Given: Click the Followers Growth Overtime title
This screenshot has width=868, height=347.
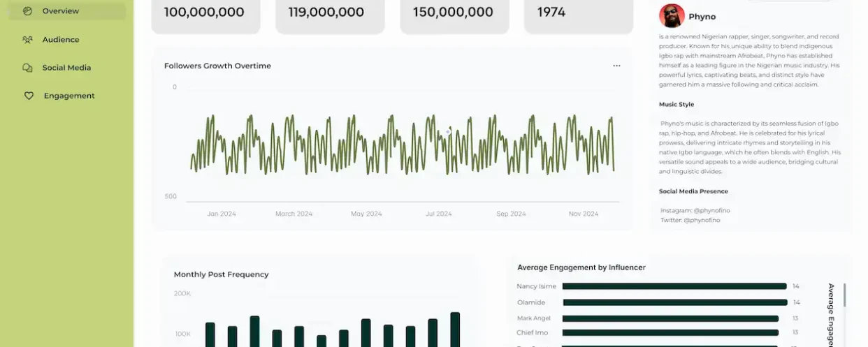Looking at the screenshot, I should [217, 66].
